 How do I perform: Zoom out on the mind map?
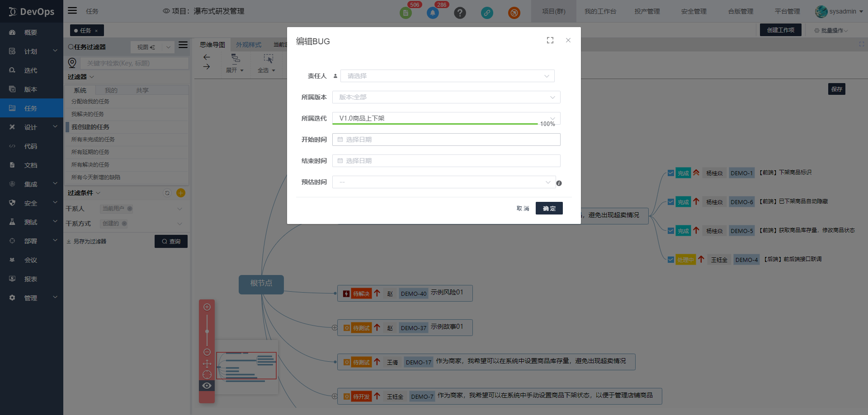(x=207, y=352)
